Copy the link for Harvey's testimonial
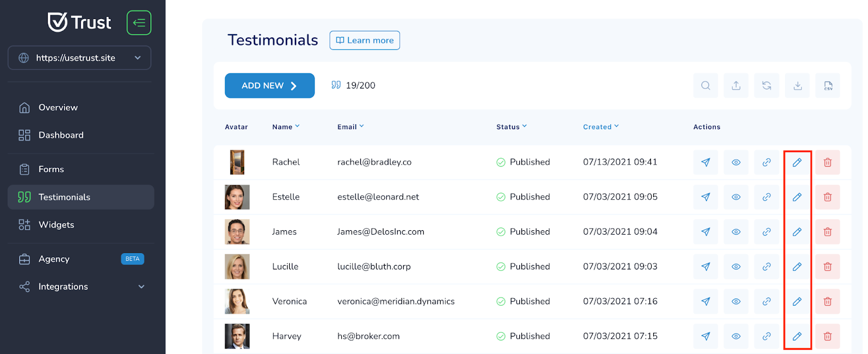This screenshot has height=354, width=868. [x=767, y=336]
